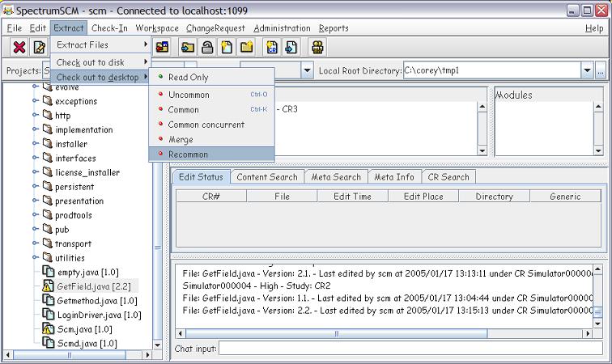
Task: Click log line for GetField.java Version 1.1
Action: tap(387, 298)
